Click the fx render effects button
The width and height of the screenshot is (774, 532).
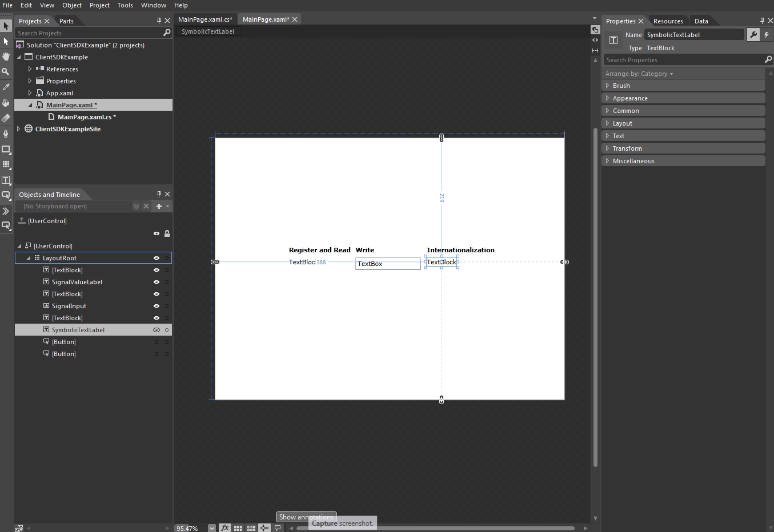pyautogui.click(x=225, y=528)
